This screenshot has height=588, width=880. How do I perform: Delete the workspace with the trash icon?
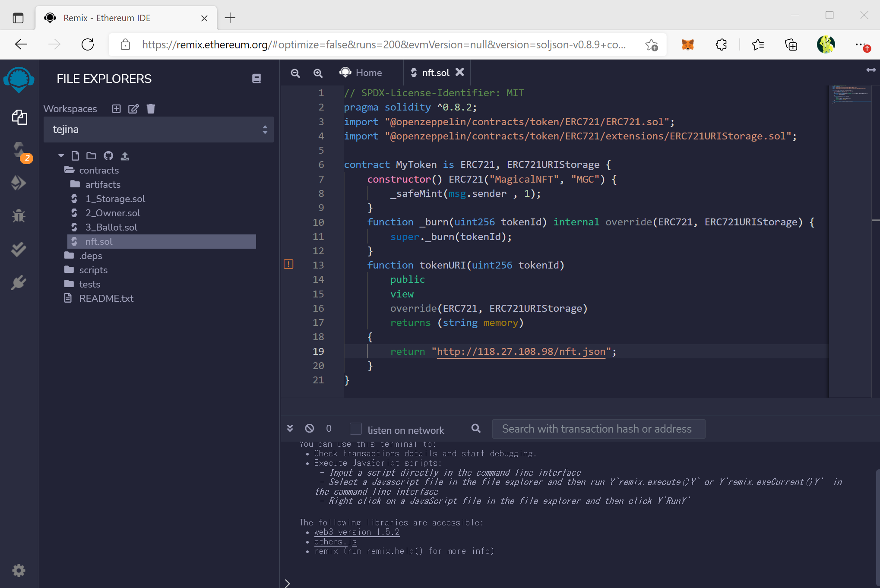point(151,109)
